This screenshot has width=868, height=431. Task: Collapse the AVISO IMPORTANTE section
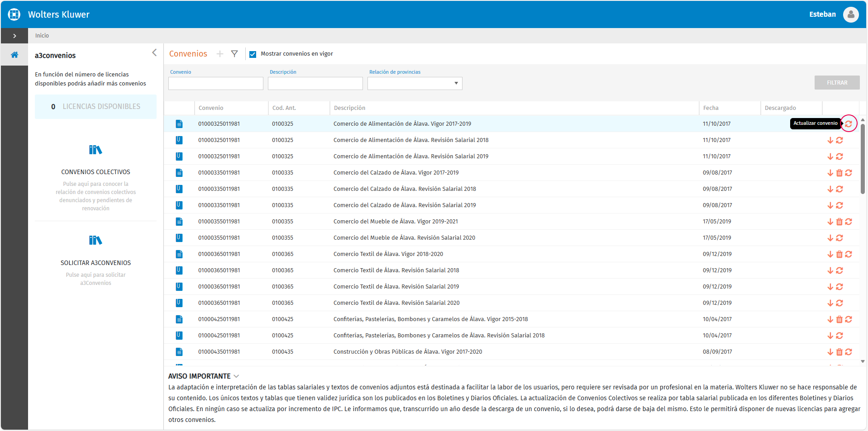pos(236,376)
